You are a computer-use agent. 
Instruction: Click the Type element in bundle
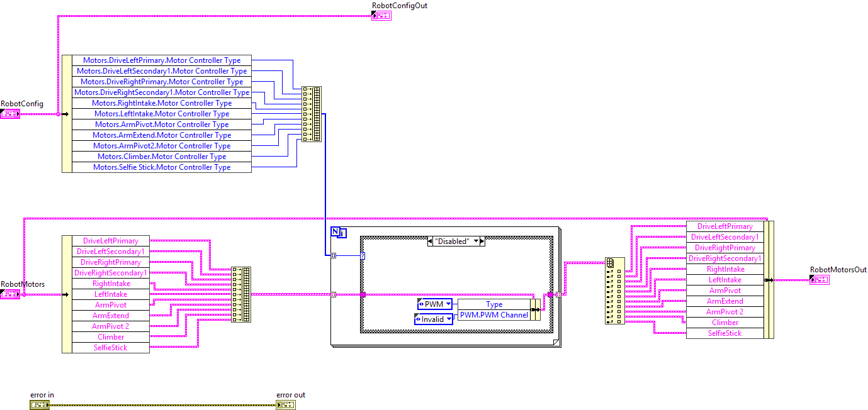(494, 304)
